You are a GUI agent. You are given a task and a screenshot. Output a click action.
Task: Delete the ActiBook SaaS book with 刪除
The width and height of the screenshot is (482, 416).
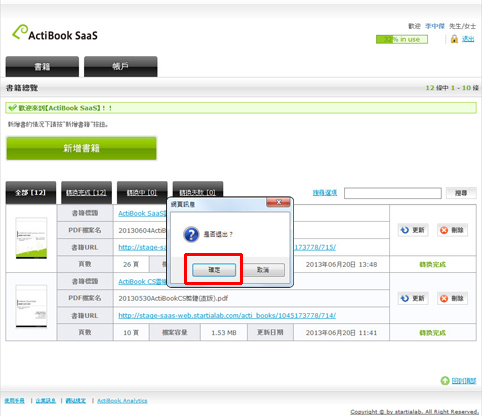click(452, 230)
